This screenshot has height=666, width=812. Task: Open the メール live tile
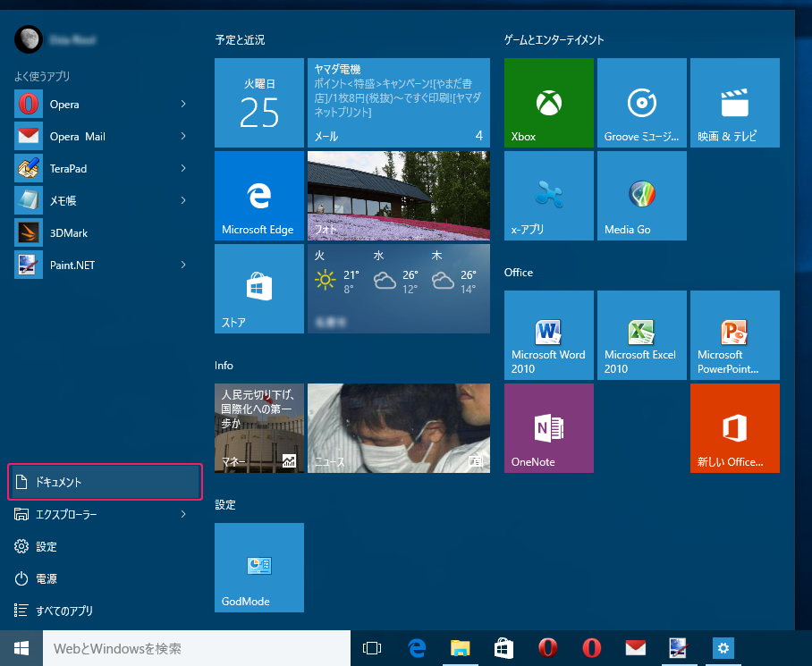(399, 103)
